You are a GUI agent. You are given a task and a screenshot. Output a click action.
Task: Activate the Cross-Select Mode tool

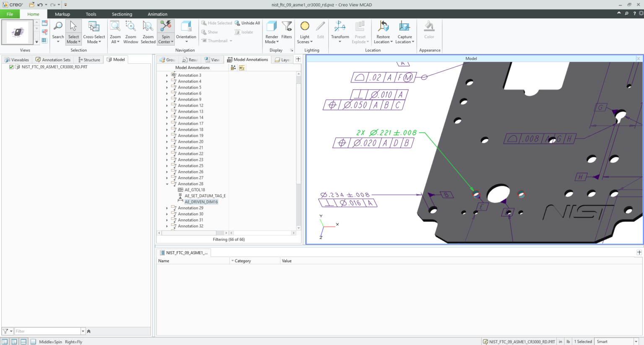tap(94, 27)
